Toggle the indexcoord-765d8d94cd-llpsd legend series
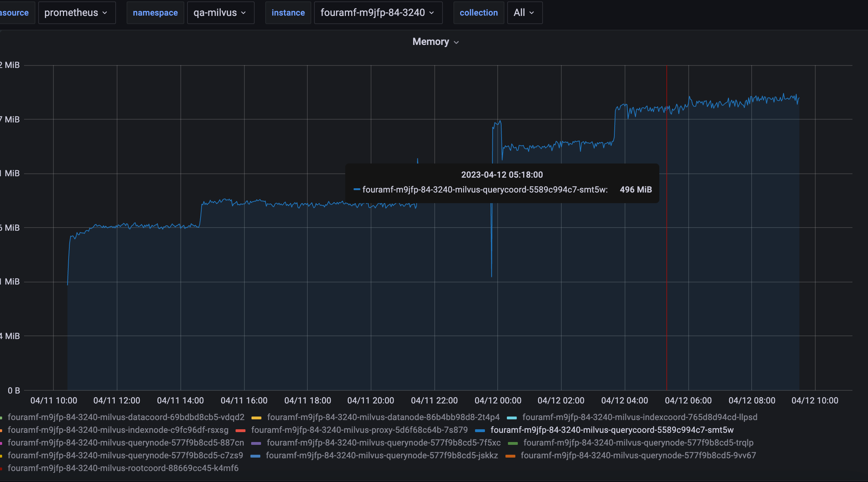The width and height of the screenshot is (868, 482). click(x=640, y=417)
